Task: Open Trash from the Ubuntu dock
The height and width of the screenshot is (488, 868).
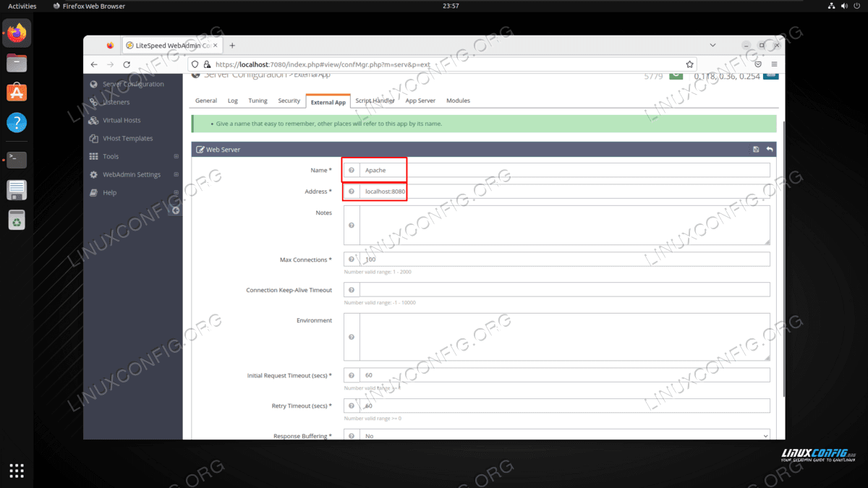Action: coord(17,220)
